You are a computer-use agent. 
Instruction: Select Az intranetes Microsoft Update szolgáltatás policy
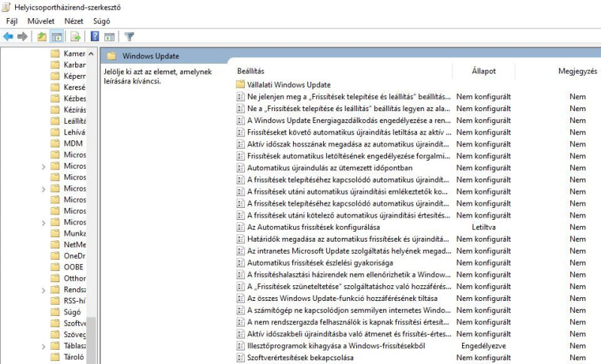point(349,251)
